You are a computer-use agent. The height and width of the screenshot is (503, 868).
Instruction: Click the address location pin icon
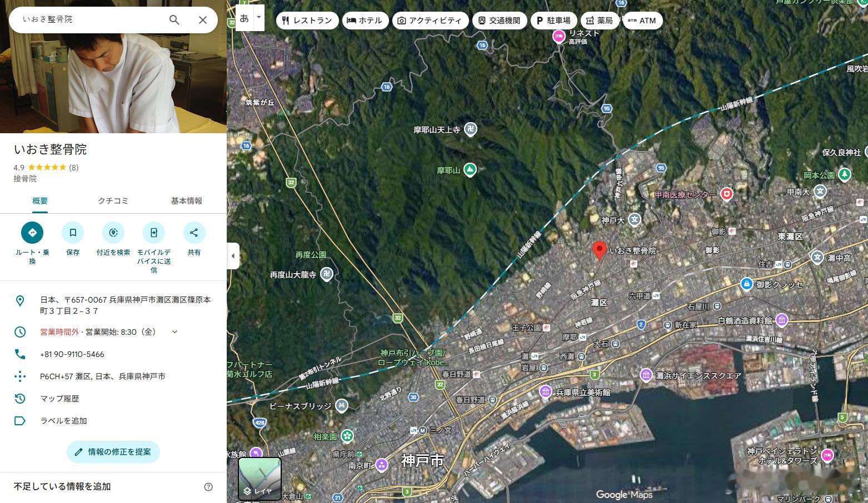20,301
